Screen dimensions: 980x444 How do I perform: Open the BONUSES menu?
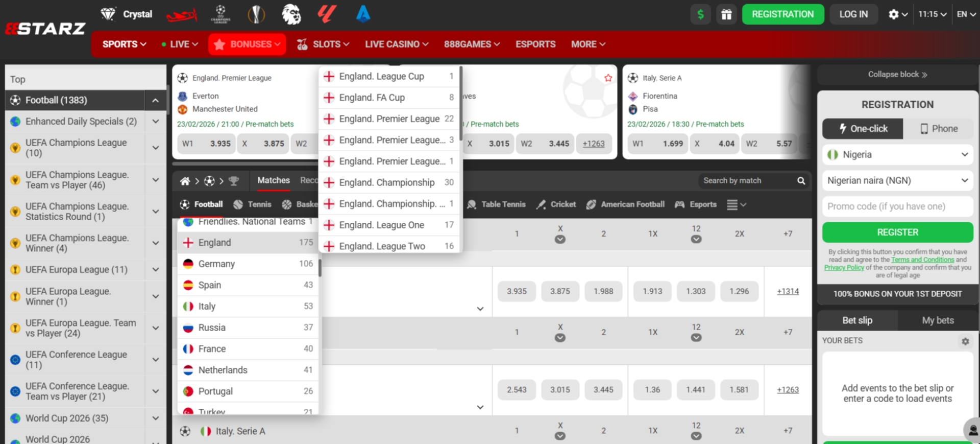[x=247, y=44]
